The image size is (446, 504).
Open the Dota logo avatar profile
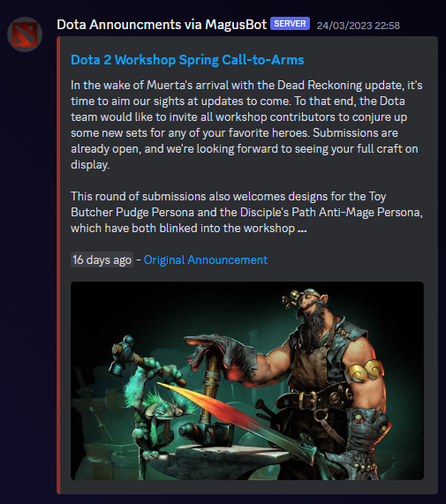click(x=25, y=34)
